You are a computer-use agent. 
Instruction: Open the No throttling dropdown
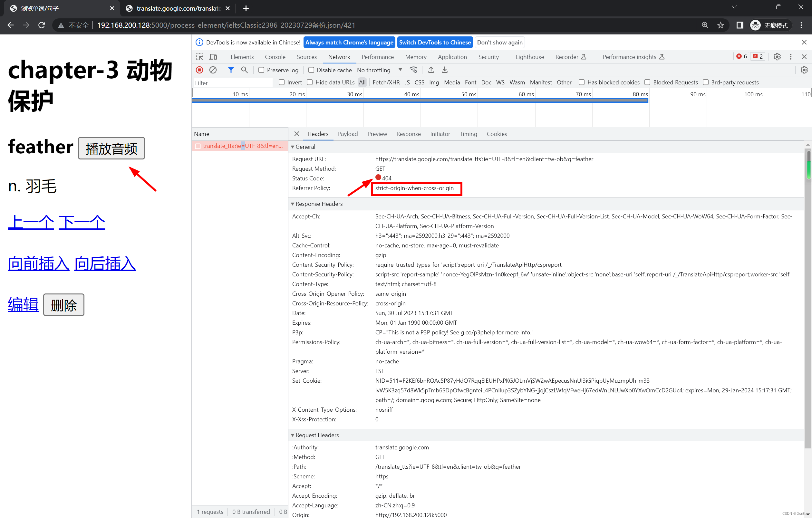pos(379,70)
